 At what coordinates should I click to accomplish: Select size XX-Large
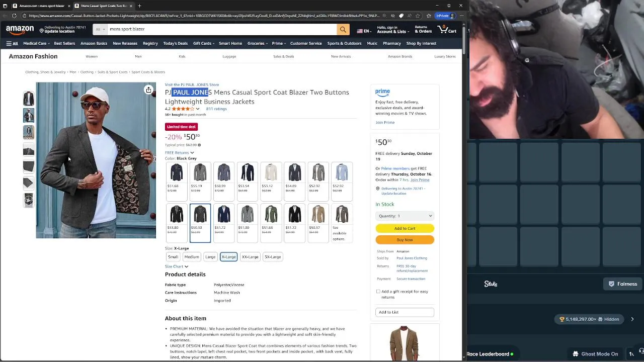[250, 257]
